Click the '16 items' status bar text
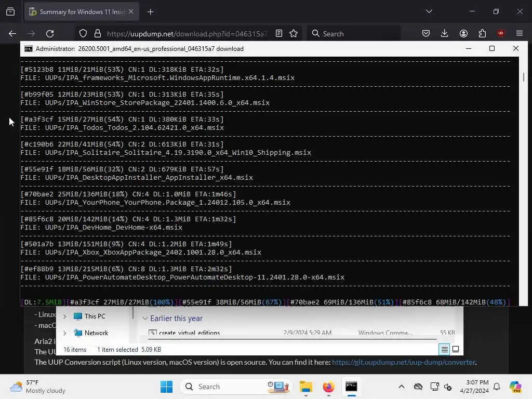The image size is (532, 399). (75, 350)
